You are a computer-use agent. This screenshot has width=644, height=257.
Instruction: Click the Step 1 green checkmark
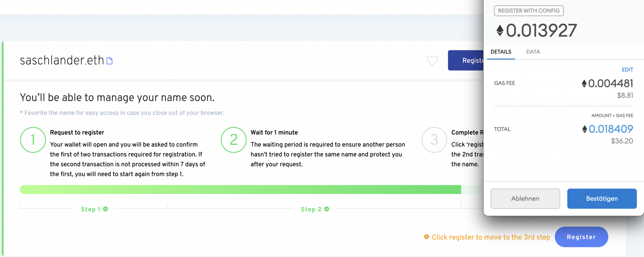pyautogui.click(x=106, y=209)
